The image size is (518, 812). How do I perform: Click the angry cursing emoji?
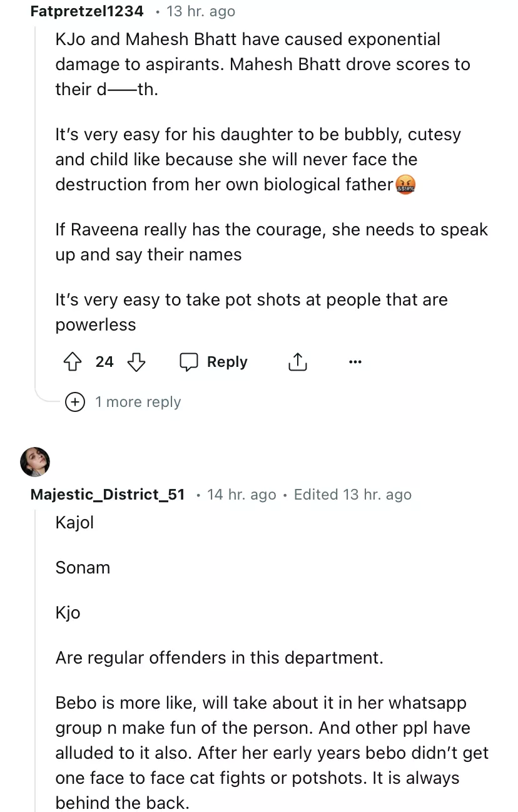pos(405,185)
